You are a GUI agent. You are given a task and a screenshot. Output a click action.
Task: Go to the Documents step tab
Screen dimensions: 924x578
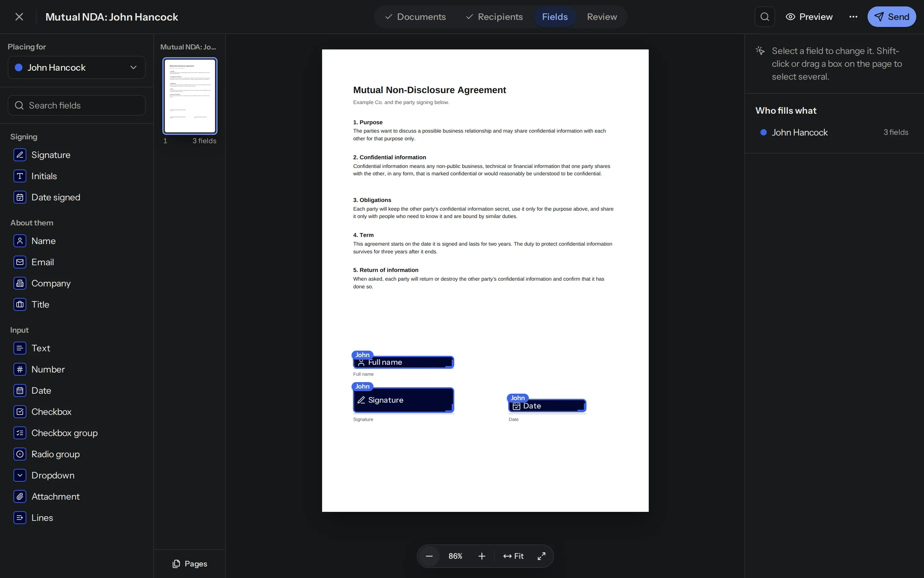click(x=415, y=17)
